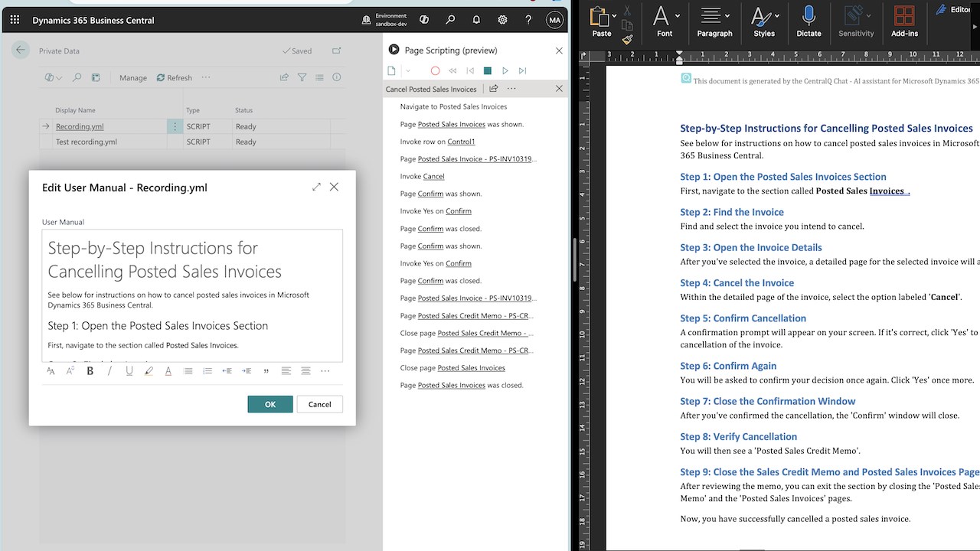
Task: Toggle block quote in User Manual editor
Action: click(x=266, y=371)
